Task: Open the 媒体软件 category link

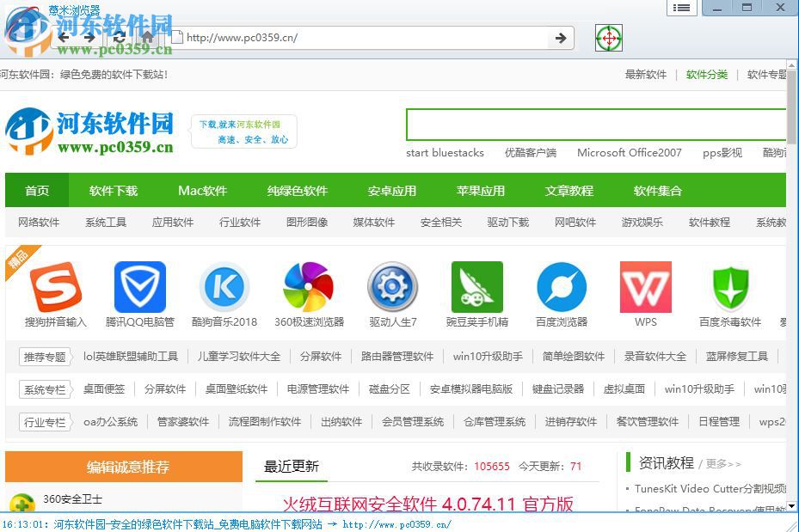Action: [374, 222]
